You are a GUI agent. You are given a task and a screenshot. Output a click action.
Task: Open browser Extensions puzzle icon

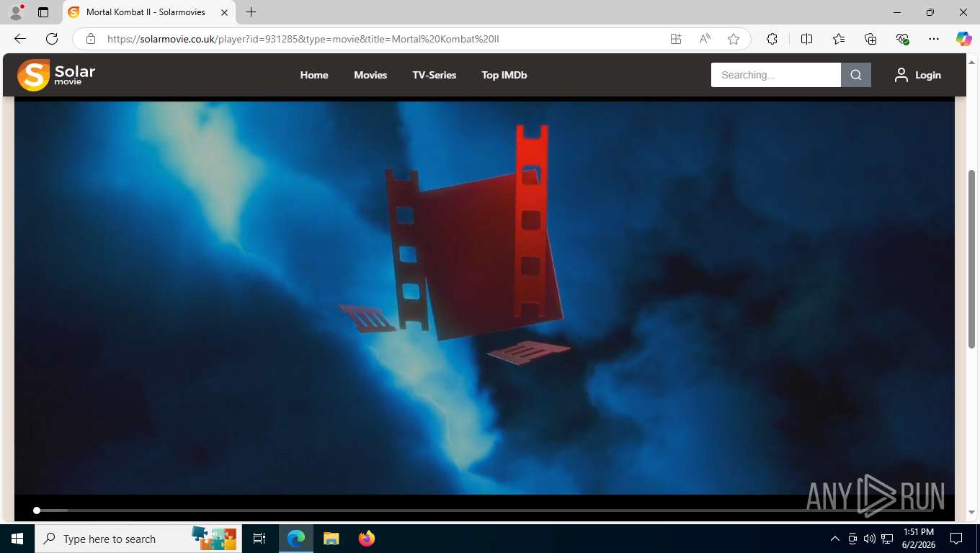(x=772, y=39)
